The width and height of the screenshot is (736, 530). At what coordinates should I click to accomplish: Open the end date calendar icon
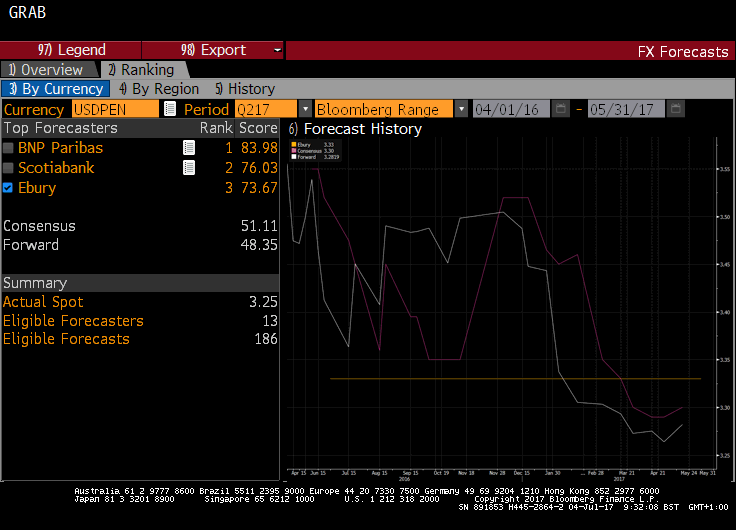675,109
